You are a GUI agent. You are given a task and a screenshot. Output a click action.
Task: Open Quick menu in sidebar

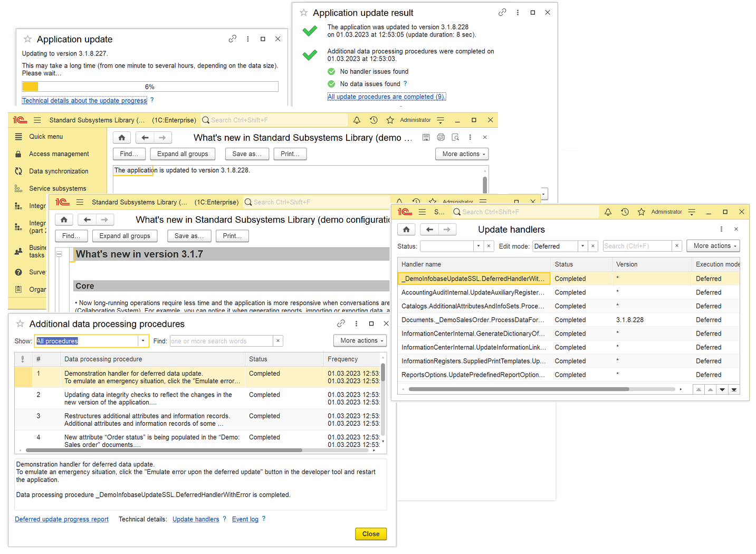[x=46, y=137]
